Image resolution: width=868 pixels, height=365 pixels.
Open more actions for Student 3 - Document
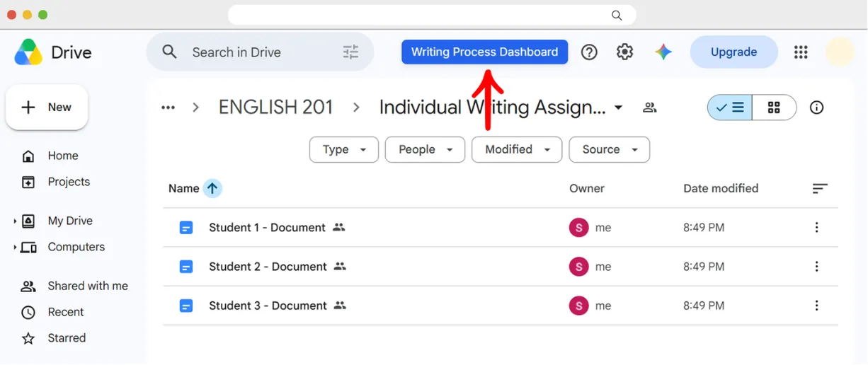coord(816,306)
